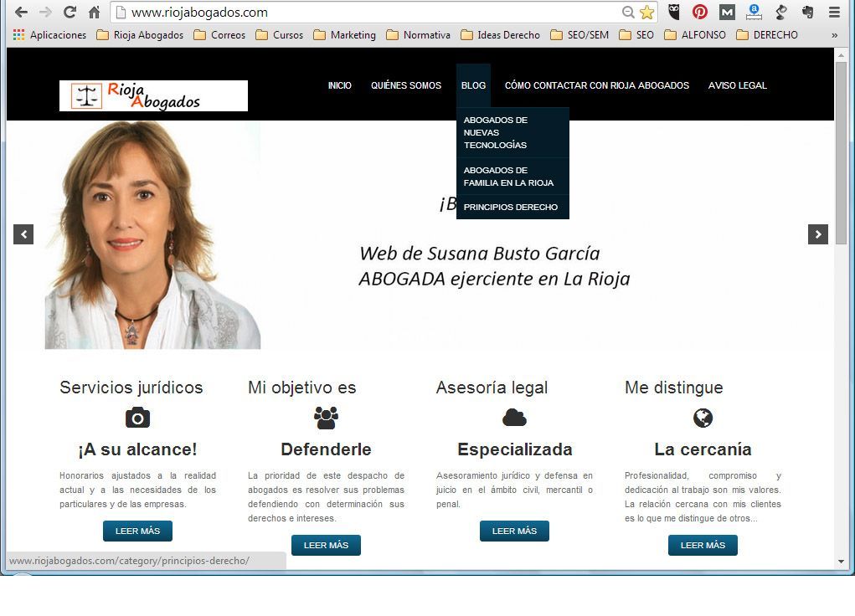
Task: Show next slide with right arrow
Action: 818,234
